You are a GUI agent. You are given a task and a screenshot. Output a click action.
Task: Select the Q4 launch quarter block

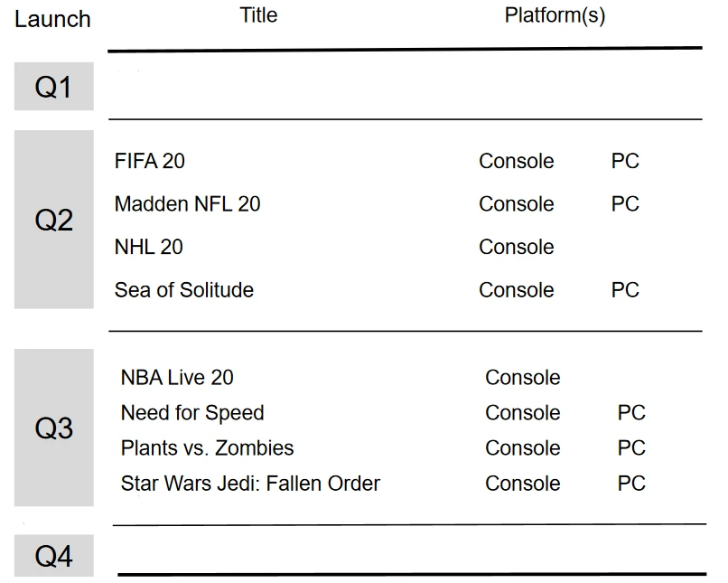[x=53, y=556]
